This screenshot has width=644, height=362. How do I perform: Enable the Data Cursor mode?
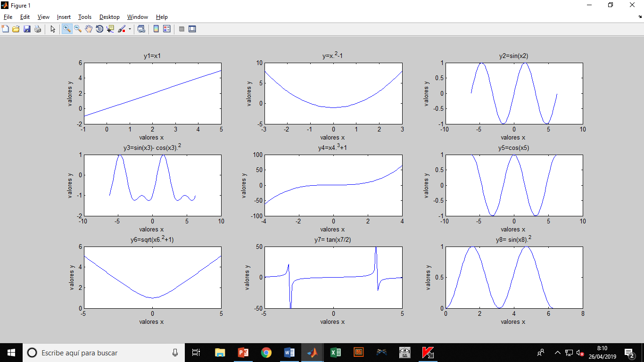110,29
